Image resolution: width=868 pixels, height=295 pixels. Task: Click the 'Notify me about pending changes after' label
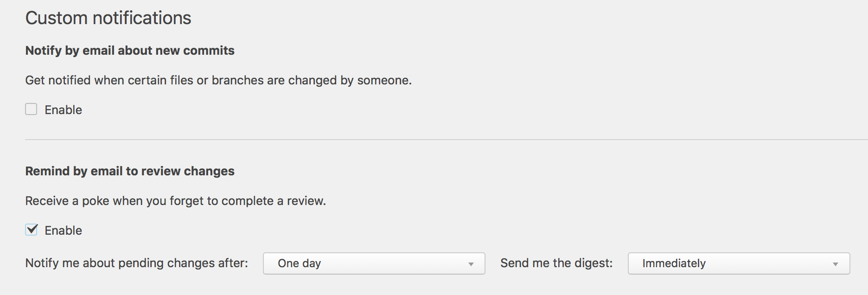tap(136, 263)
